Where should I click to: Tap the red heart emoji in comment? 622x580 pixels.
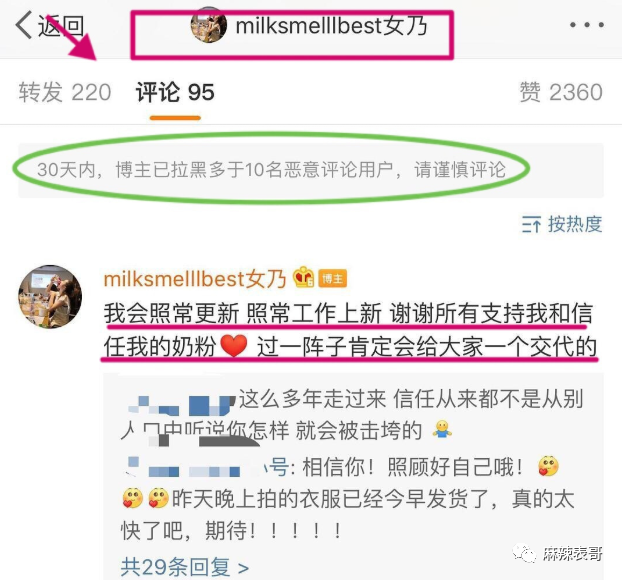point(234,345)
